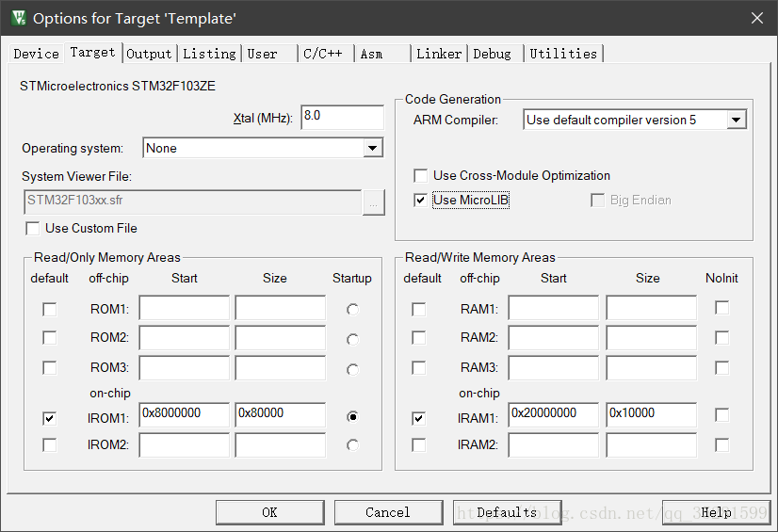Image resolution: width=778 pixels, height=532 pixels.
Task: Select ROM1 Startup radio button
Action: pos(353,310)
